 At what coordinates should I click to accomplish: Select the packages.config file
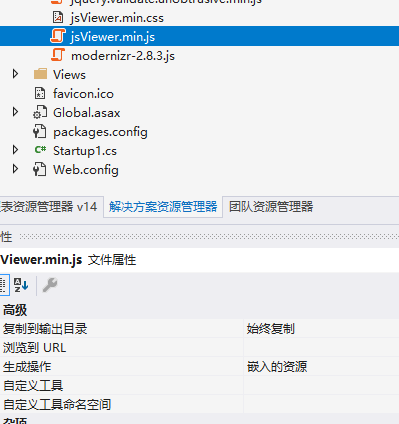[x=100, y=132]
